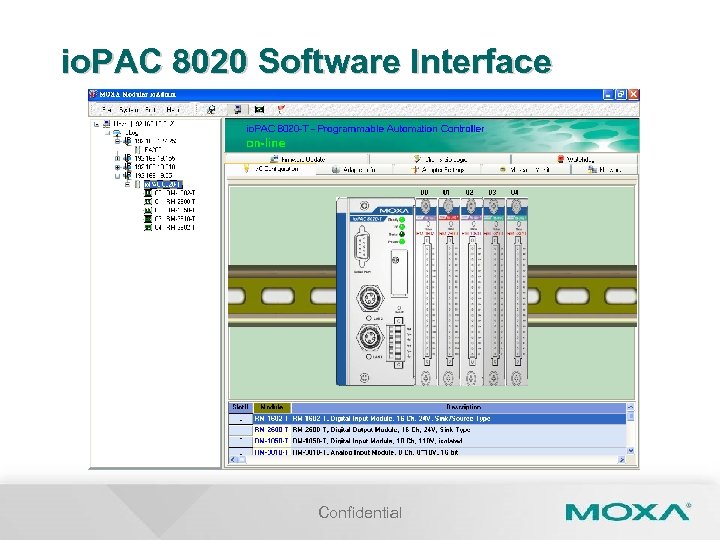Click the module table scroll right arrow
This screenshot has height=540, width=720.
(622, 460)
